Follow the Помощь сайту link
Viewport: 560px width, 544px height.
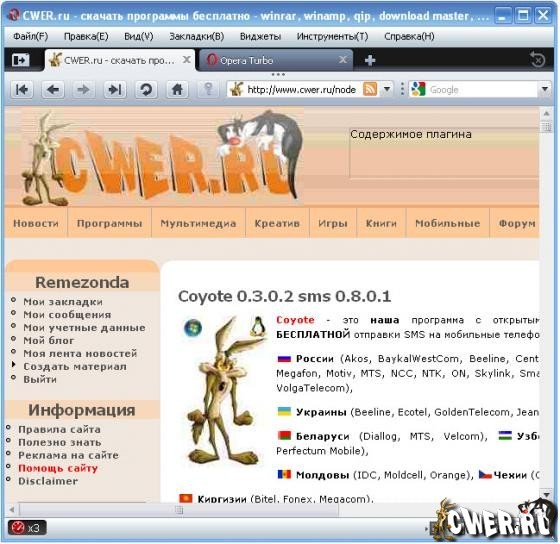pos(58,468)
